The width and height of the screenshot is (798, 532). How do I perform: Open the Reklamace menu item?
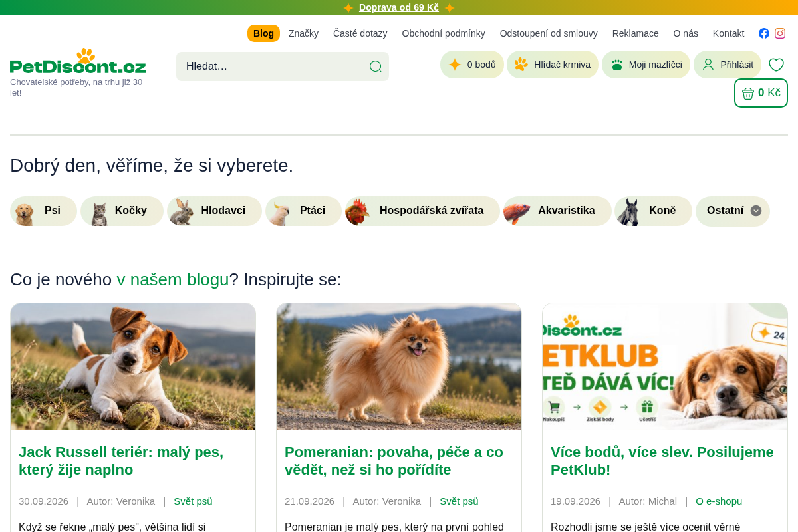636,33
